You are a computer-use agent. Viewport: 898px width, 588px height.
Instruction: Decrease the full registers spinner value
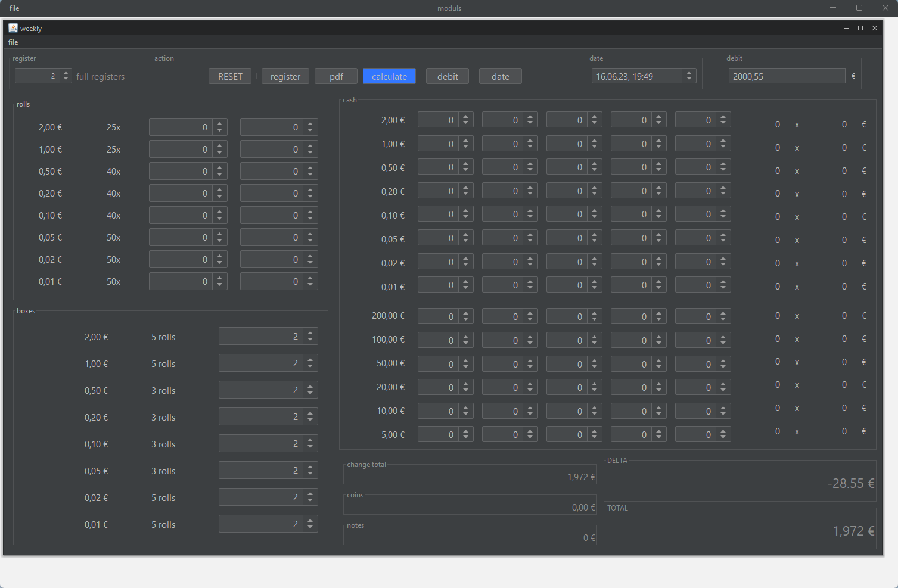[x=66, y=79]
